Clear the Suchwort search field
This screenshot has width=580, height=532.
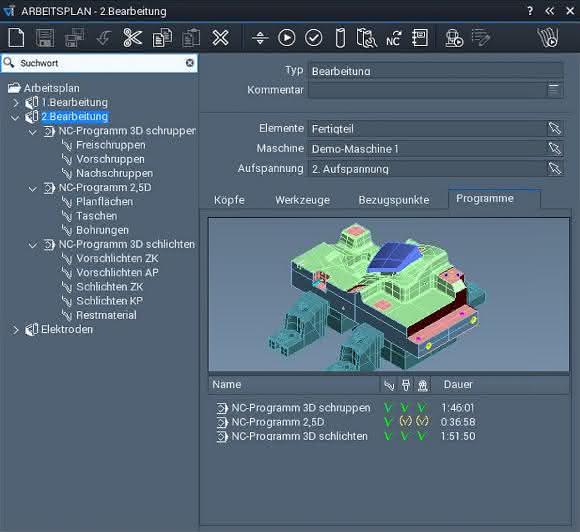pos(190,63)
